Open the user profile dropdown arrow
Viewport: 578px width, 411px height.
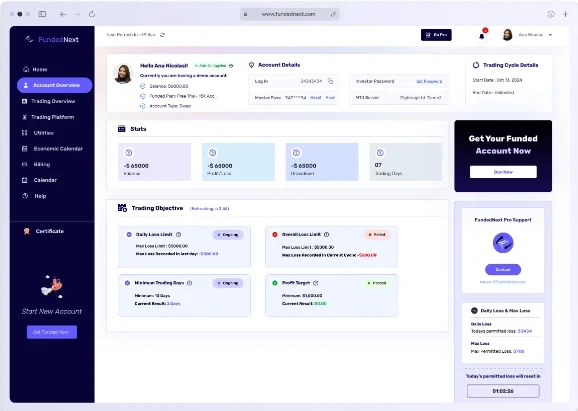[x=550, y=35]
